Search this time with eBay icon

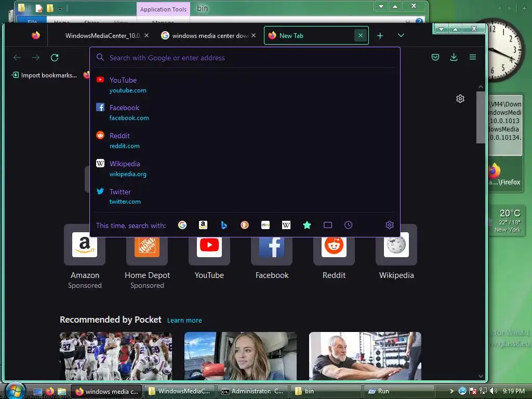tap(265, 225)
